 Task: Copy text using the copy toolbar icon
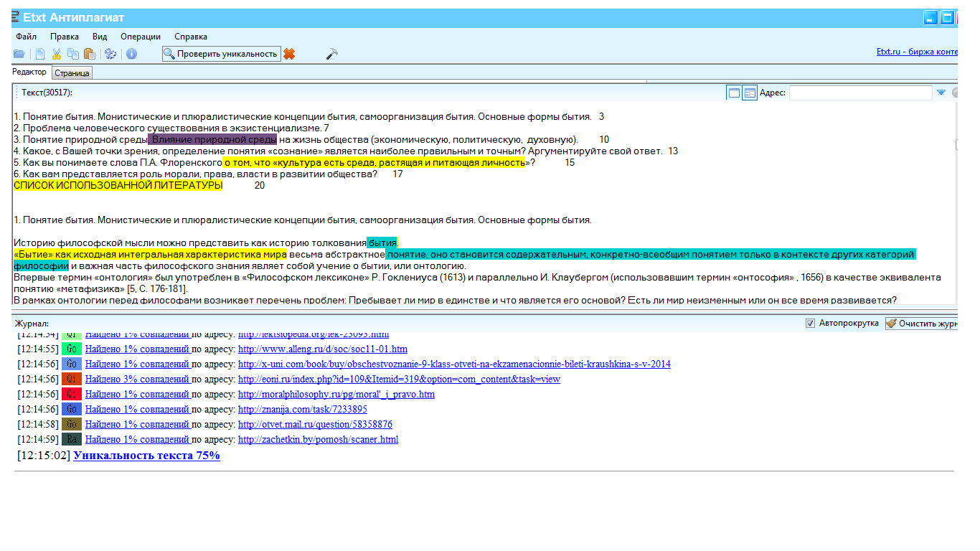click(73, 54)
